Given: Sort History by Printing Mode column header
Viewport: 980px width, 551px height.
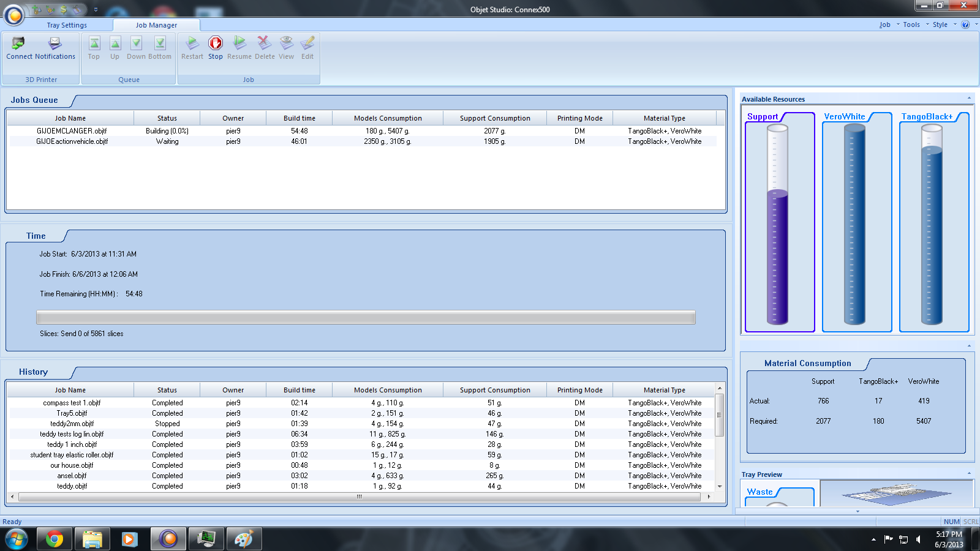Looking at the screenshot, I should pos(580,390).
